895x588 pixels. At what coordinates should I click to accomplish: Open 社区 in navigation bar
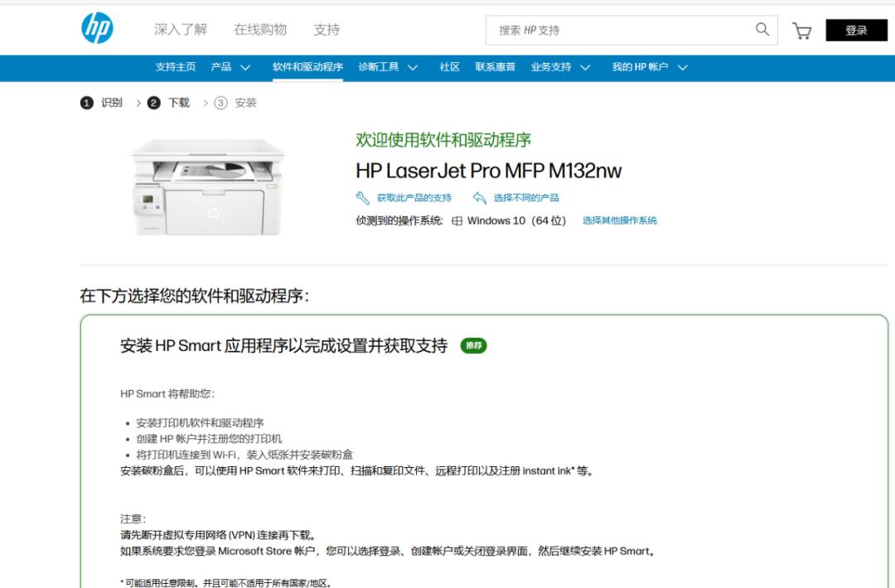click(450, 67)
